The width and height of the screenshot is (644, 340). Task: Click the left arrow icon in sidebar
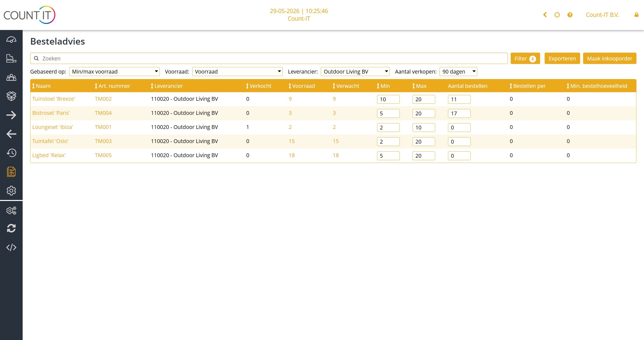coord(11,134)
